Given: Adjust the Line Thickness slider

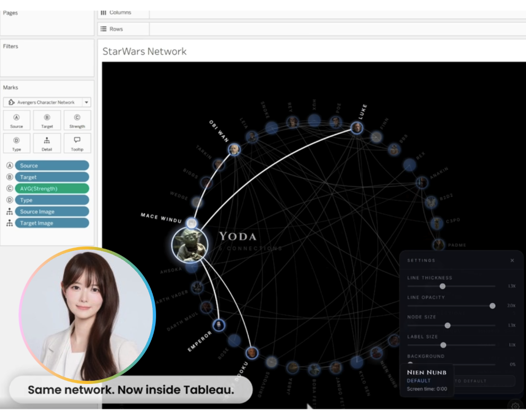Looking at the screenshot, I should [x=451, y=286].
